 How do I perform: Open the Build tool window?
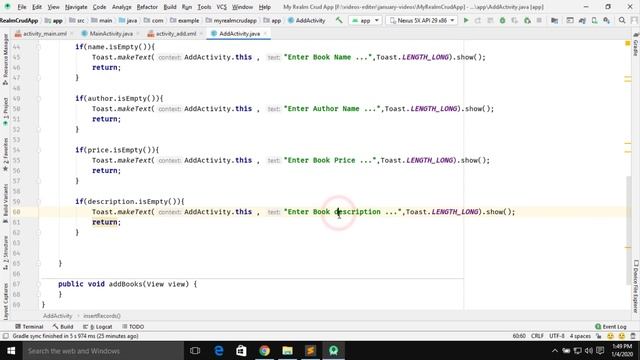tap(63, 327)
